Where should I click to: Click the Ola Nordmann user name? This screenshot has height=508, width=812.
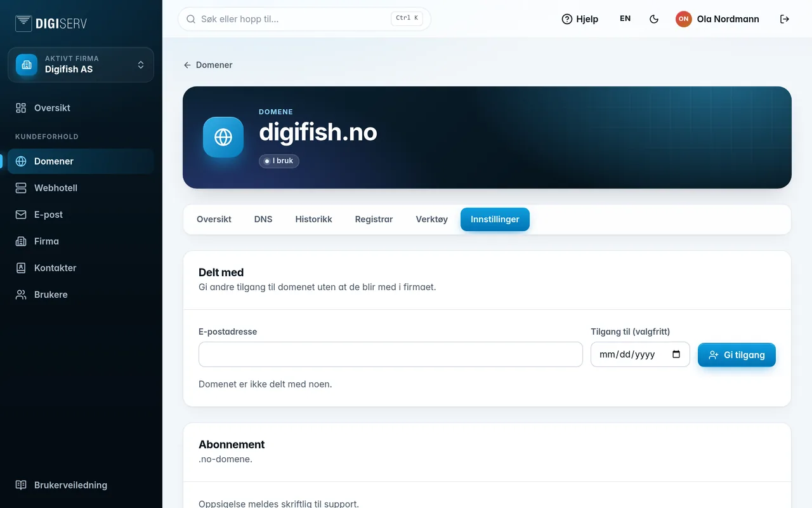click(728, 19)
